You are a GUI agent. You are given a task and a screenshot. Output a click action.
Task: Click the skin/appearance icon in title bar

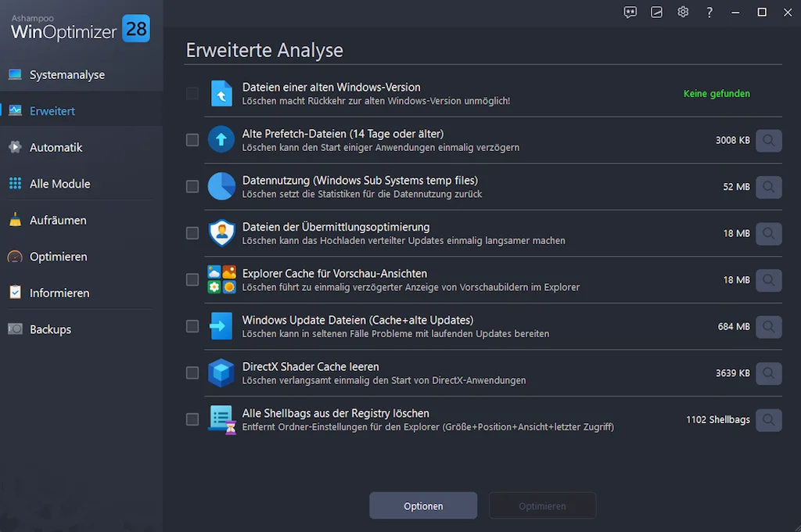[657, 12]
